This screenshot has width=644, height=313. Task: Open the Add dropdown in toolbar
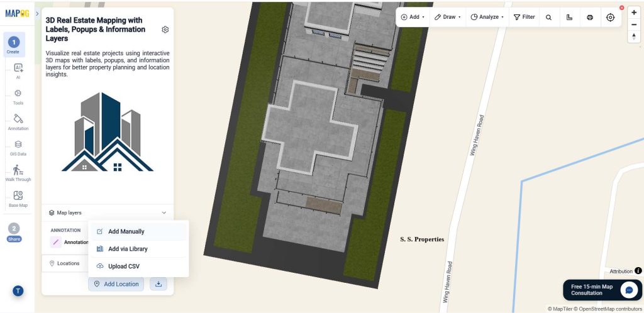click(x=413, y=17)
